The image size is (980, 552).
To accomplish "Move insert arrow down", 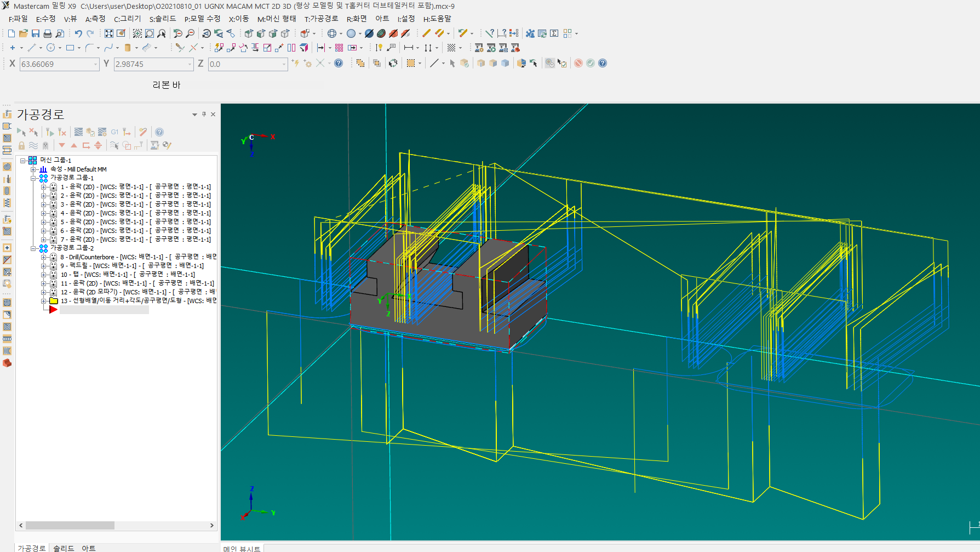I will [62, 145].
